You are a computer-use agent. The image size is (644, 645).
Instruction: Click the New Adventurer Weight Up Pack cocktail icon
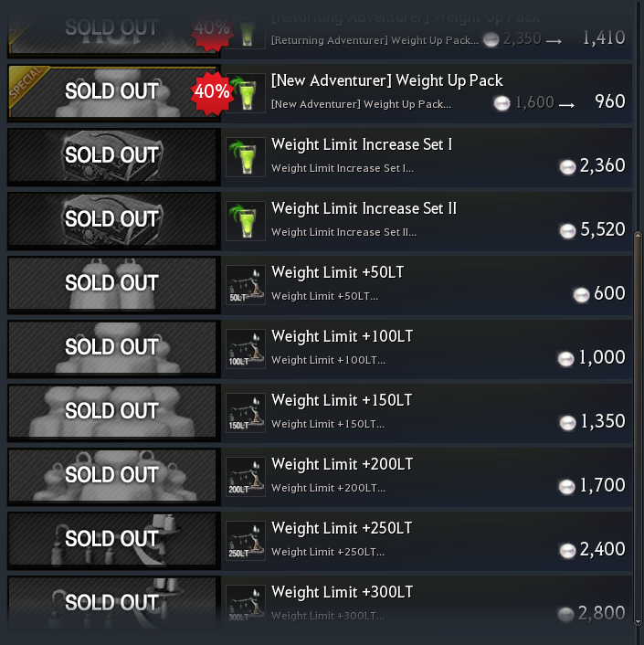(246, 92)
